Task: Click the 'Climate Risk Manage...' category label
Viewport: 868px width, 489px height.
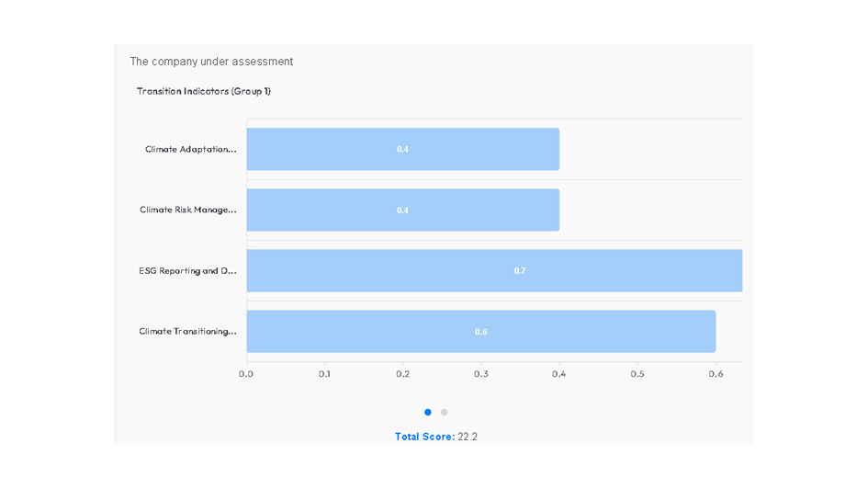Action: click(x=187, y=210)
